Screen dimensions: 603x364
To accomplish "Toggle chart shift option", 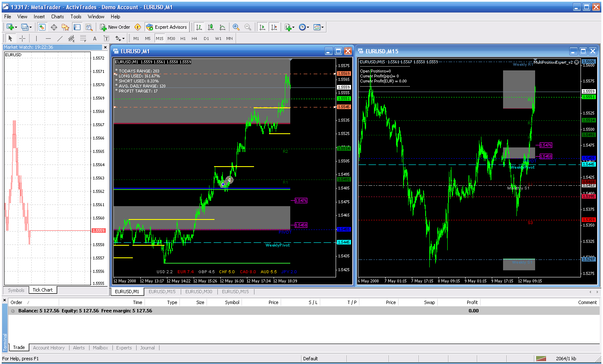I will click(274, 27).
